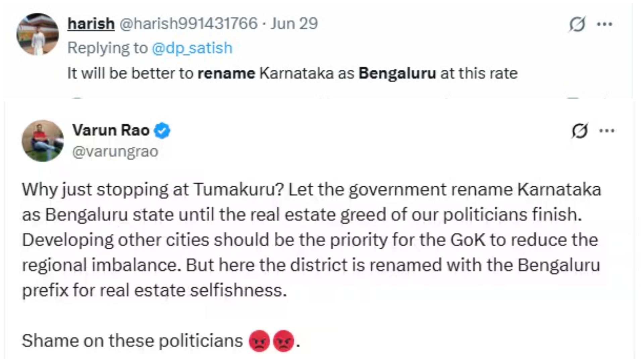Click the second angry face emoji
Screen dimensions: 644x362
pyautogui.click(x=283, y=341)
